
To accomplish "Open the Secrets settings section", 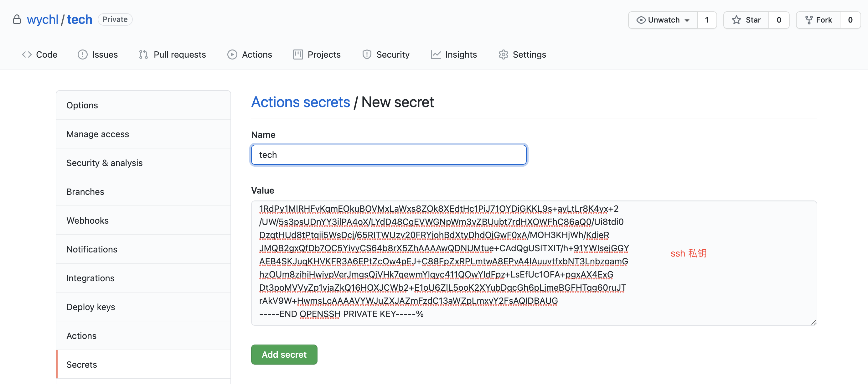I will click(81, 365).
